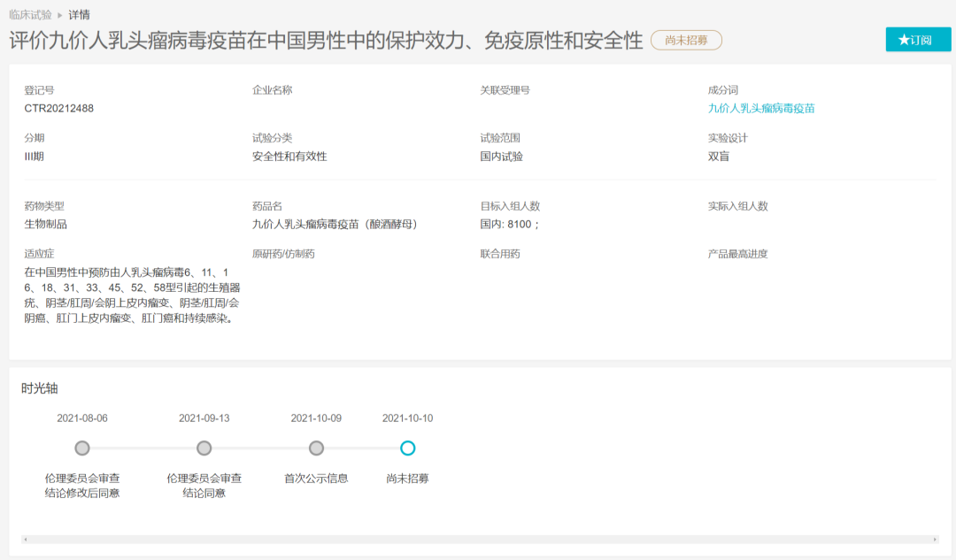The image size is (956, 560).
Task: Click the breadcrumb arrow separator icon
Action: 60,15
